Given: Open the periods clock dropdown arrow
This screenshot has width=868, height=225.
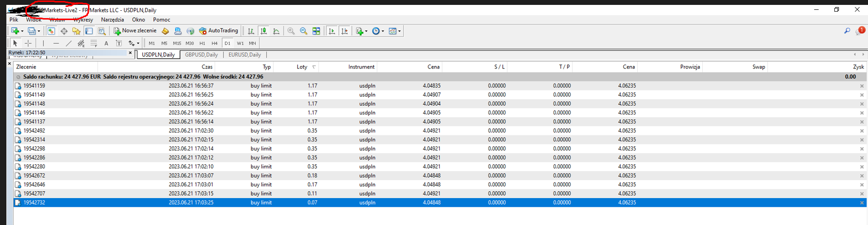Looking at the screenshot, I should (383, 31).
